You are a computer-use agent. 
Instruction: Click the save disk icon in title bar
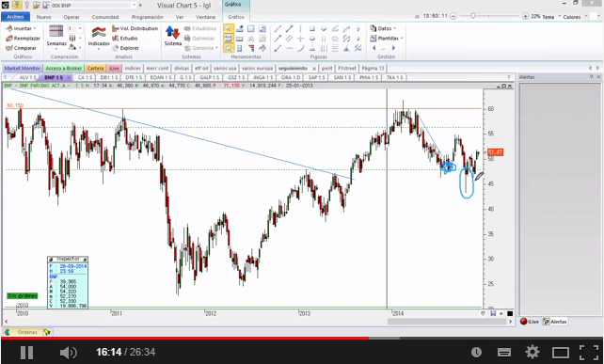45,5
